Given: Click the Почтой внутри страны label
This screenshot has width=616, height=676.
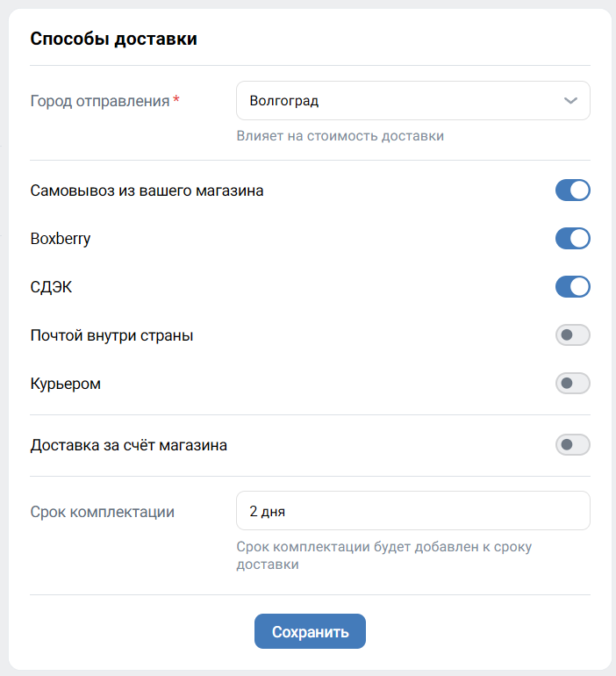Looking at the screenshot, I should (111, 335).
